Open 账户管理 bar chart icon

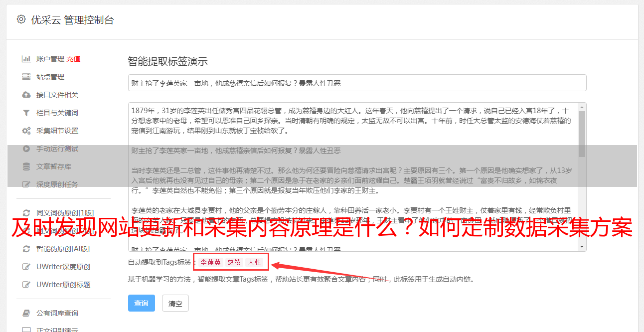point(26,59)
